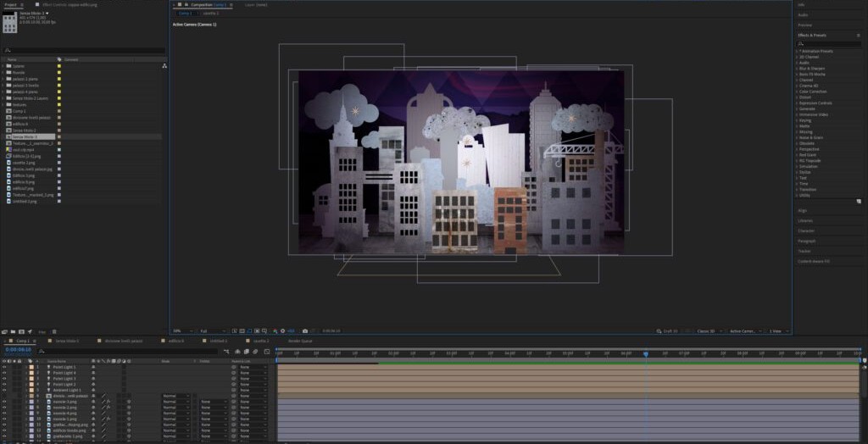The width and height of the screenshot is (868, 444).
Task: Open the Active Camera view dropdown
Action: tap(745, 331)
